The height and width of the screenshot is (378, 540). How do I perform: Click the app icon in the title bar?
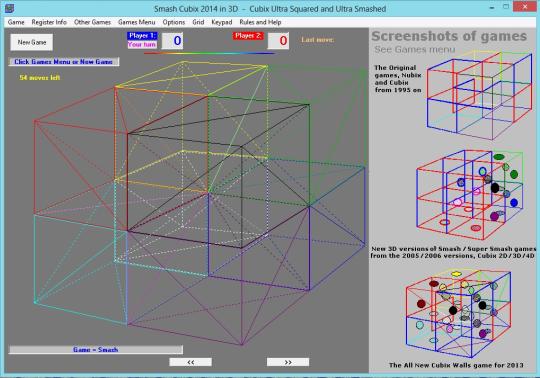pos(10,8)
